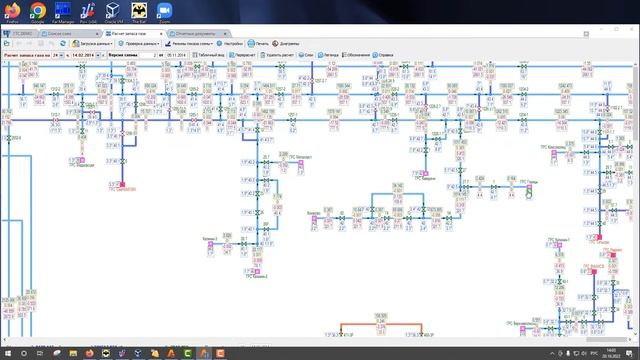Image resolution: width=640 pixels, height=360 pixels.
Task: Show the Легенда panel
Action: point(328,55)
